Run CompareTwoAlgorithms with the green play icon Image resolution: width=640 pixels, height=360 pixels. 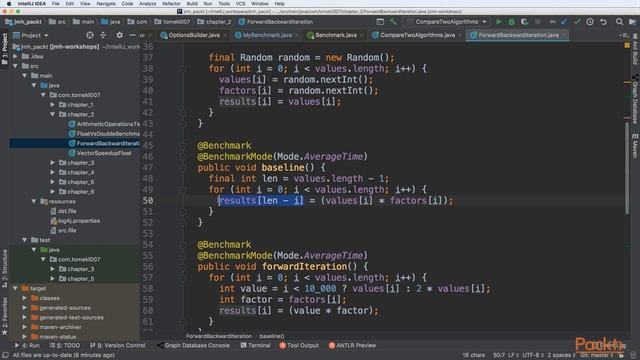[498, 22]
